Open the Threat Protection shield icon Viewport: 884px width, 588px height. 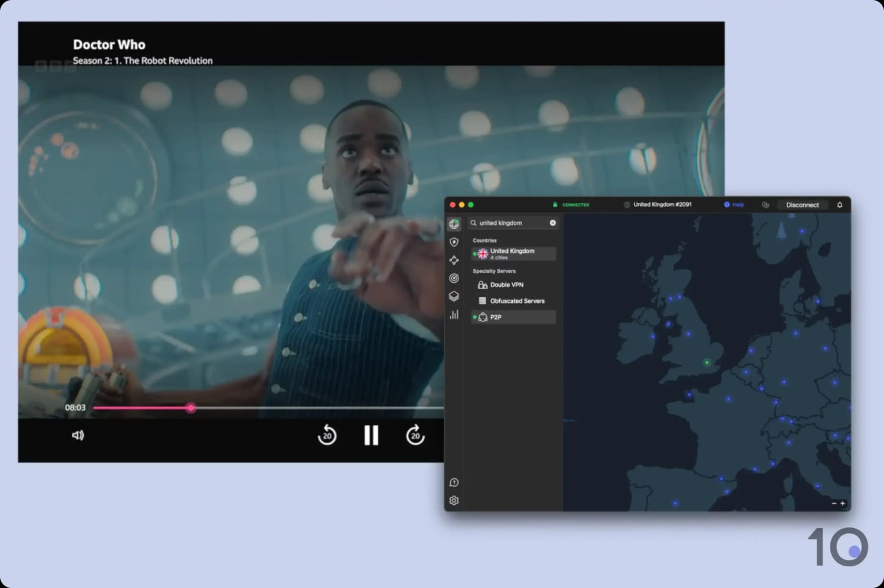click(454, 242)
